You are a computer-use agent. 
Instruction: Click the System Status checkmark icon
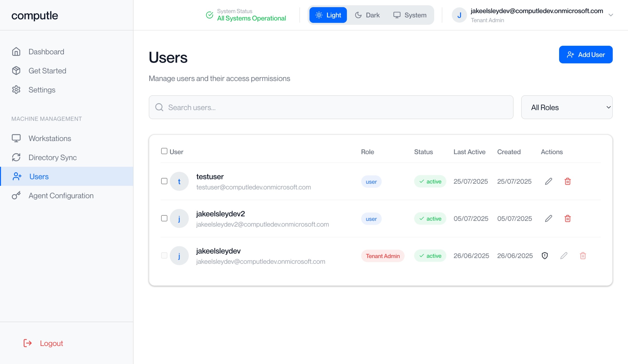(210, 15)
